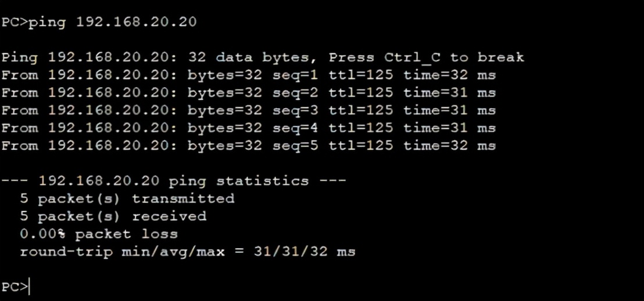The width and height of the screenshot is (644, 301).
Task: Click the reply line with seq=4
Action: [x=249, y=128]
